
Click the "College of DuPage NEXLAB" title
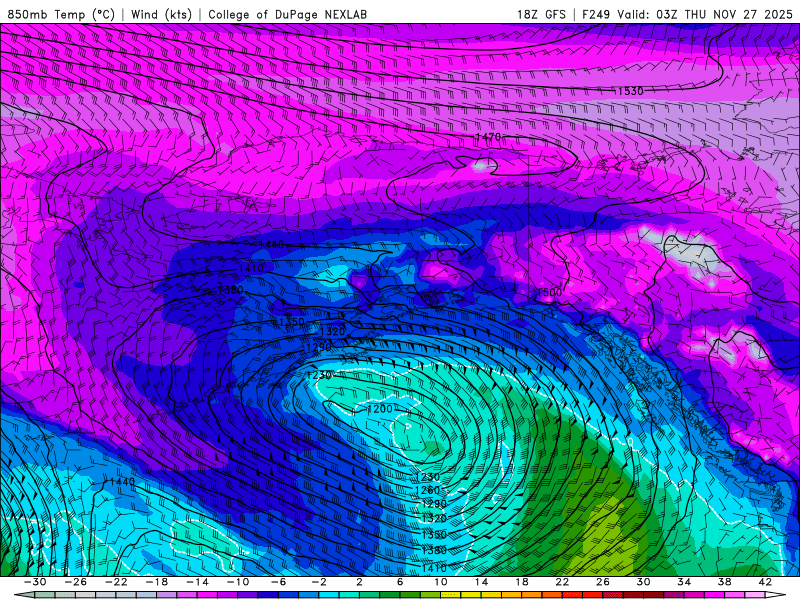coord(287,14)
